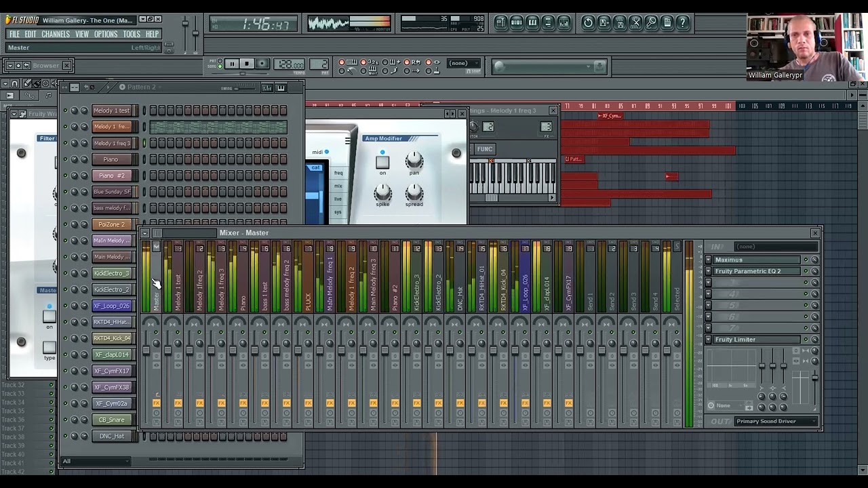868x488 pixels.
Task: Open the mixer options menu arrow
Action: pos(144,233)
